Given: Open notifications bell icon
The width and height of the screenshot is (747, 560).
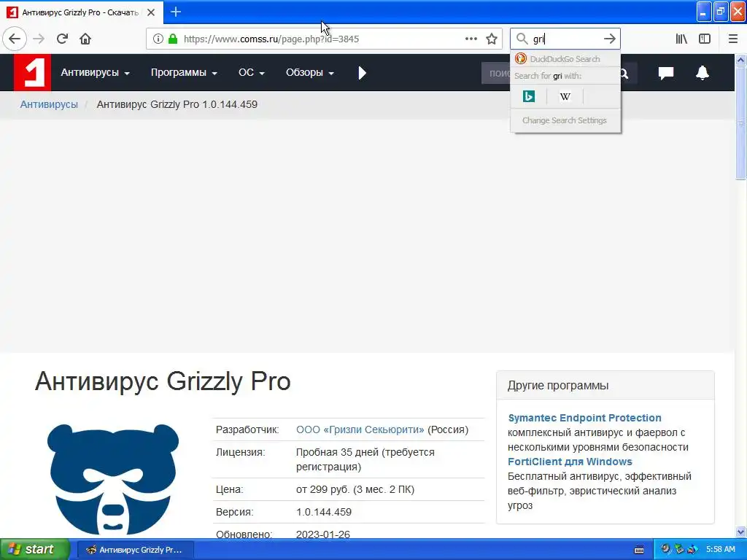Looking at the screenshot, I should (x=703, y=73).
